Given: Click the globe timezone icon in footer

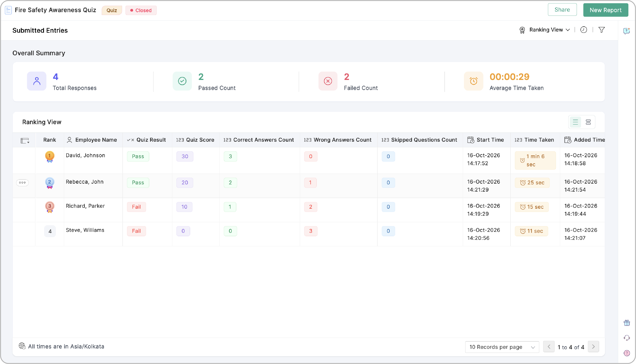Looking at the screenshot, I should click(x=22, y=346).
